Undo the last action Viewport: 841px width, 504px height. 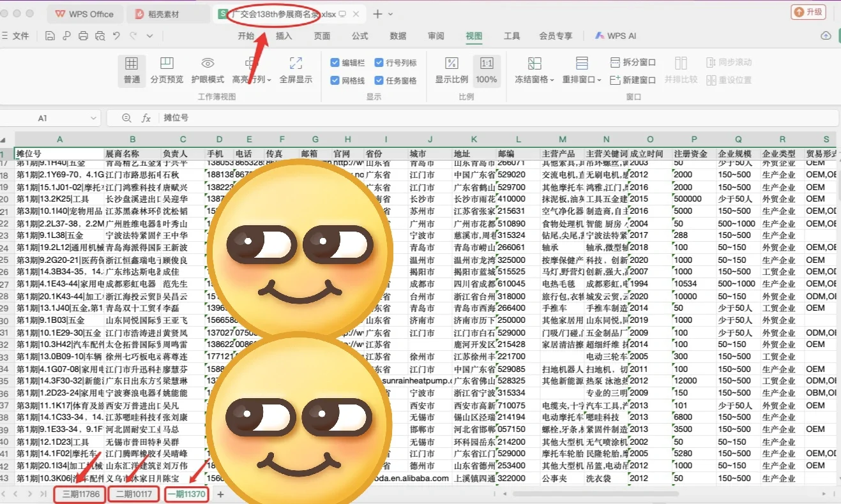pyautogui.click(x=116, y=36)
